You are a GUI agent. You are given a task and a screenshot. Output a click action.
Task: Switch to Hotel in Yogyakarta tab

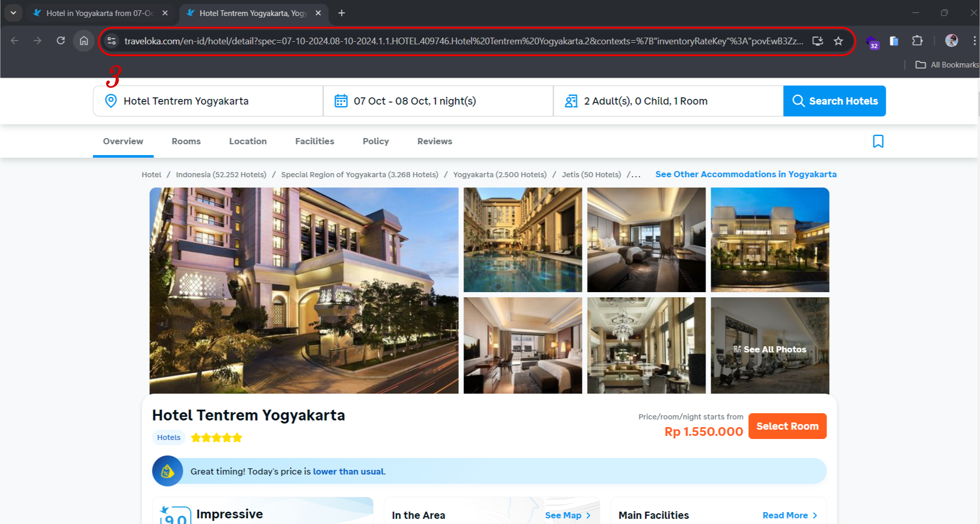tap(100, 13)
